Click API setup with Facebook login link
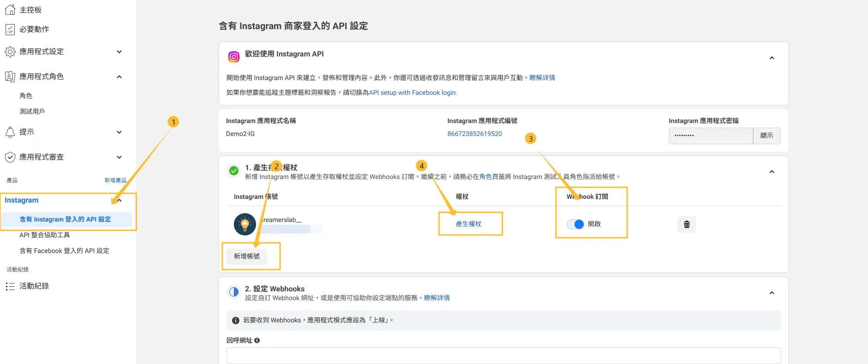 [x=413, y=93]
